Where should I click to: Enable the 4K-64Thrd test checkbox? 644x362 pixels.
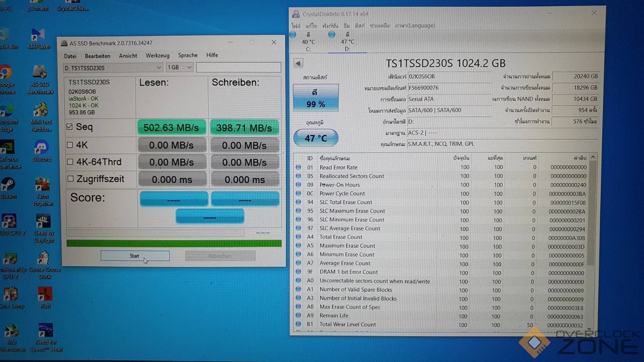(x=70, y=162)
